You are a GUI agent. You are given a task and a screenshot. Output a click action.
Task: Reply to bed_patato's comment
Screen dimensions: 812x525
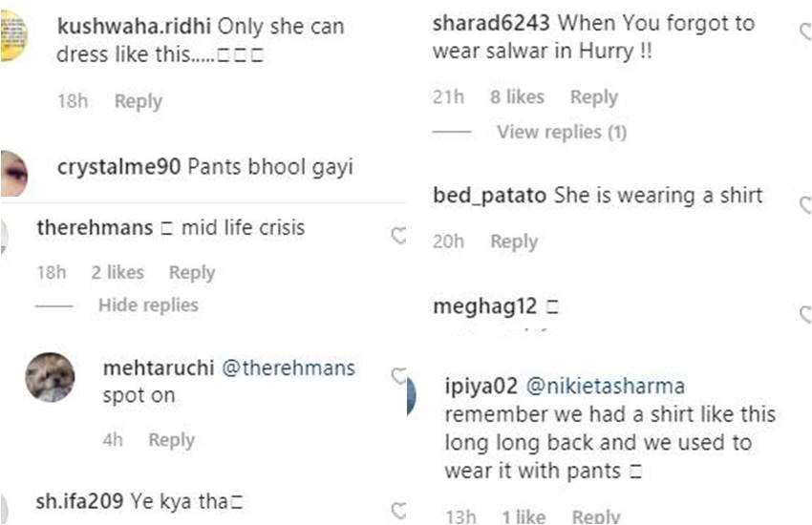coord(514,241)
